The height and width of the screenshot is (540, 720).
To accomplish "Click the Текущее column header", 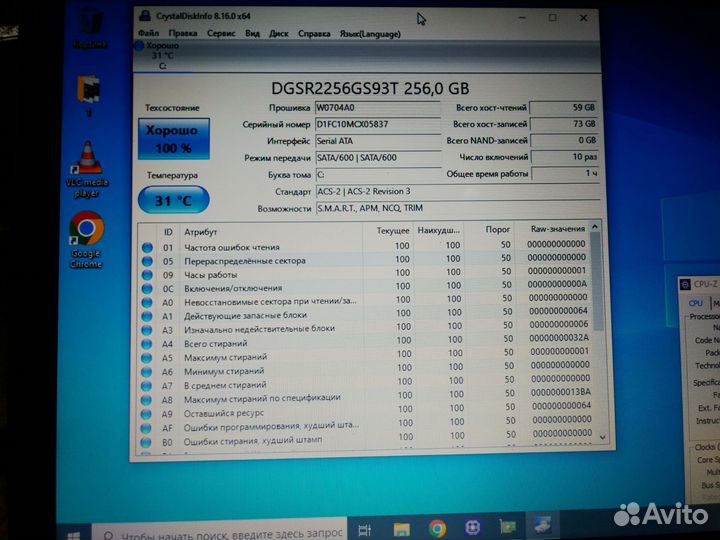I will (393, 231).
